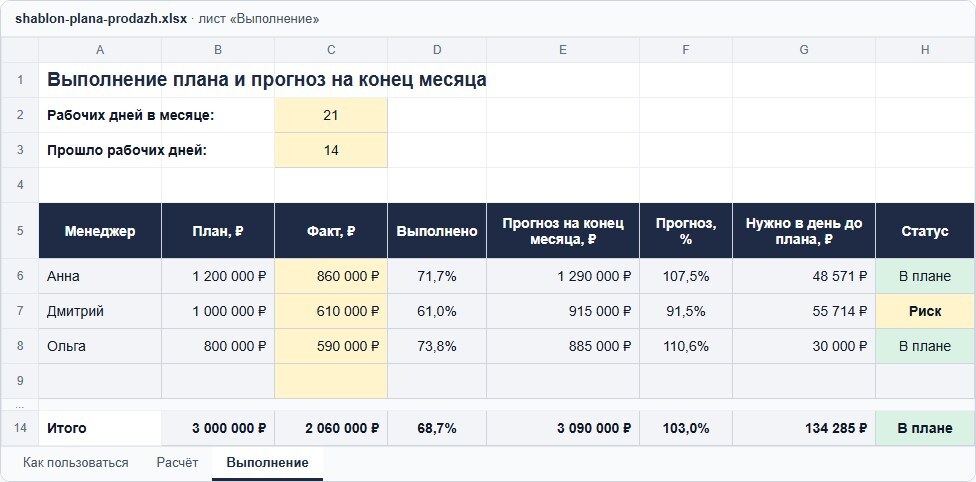Select the cell with manager «Анна»
This screenshot has height=482, width=976.
[x=100, y=276]
